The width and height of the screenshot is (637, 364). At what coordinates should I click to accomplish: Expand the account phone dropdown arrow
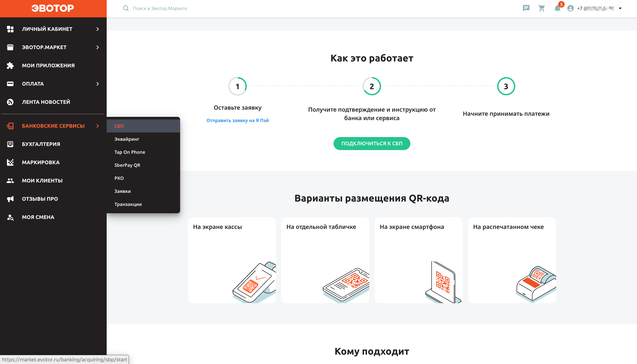coord(620,8)
